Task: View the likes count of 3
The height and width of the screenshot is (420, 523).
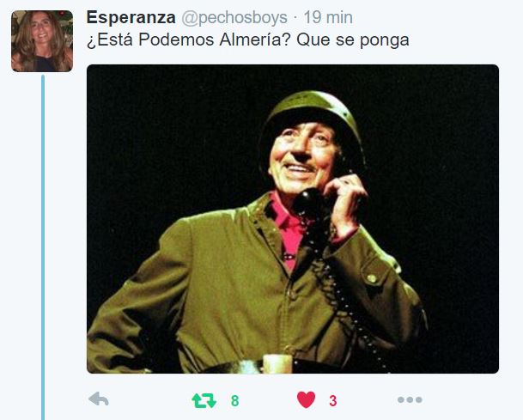Action: (333, 400)
